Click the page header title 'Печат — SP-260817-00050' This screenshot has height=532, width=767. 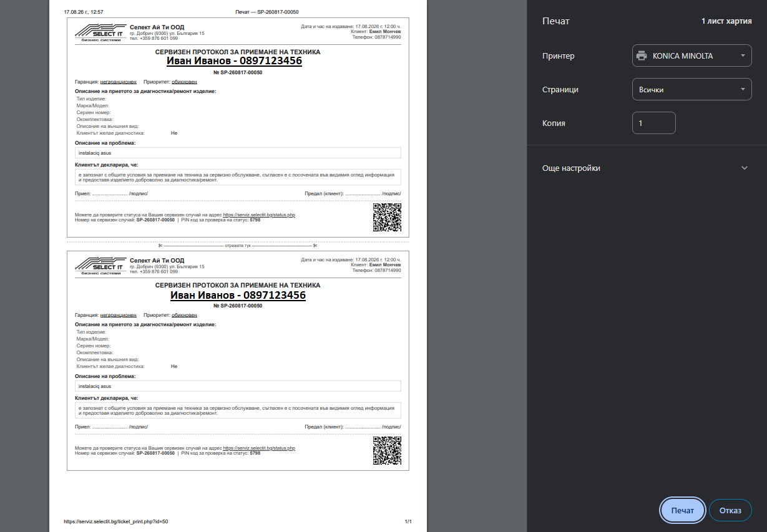coord(267,12)
